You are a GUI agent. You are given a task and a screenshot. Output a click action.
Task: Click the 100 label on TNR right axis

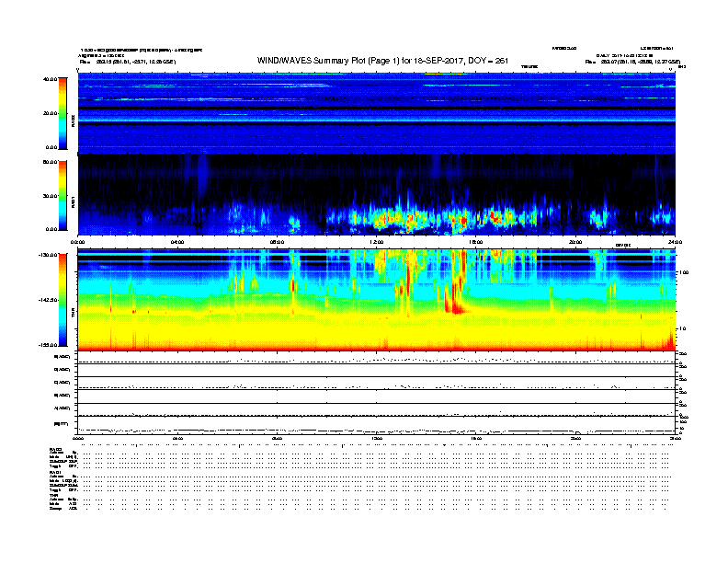point(684,272)
